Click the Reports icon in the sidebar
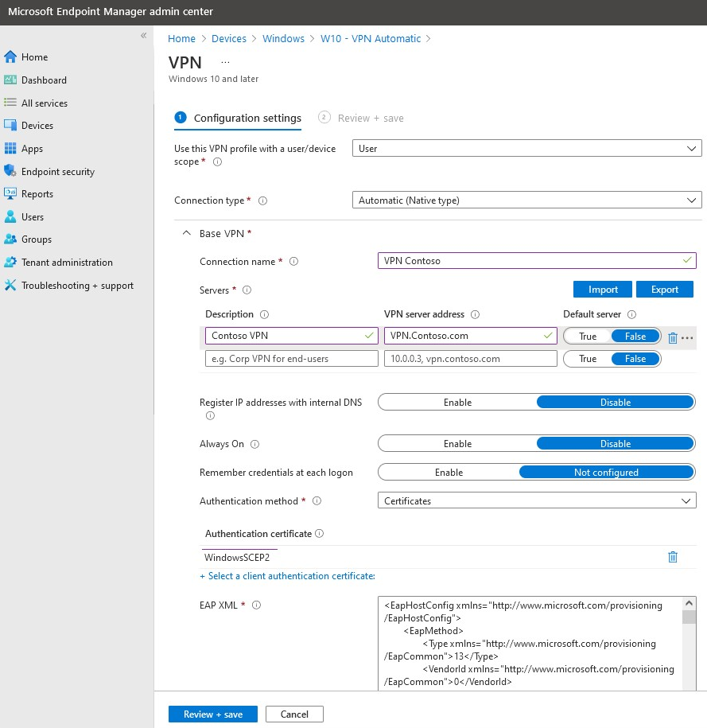Screen dimensions: 707x728 click(10, 193)
